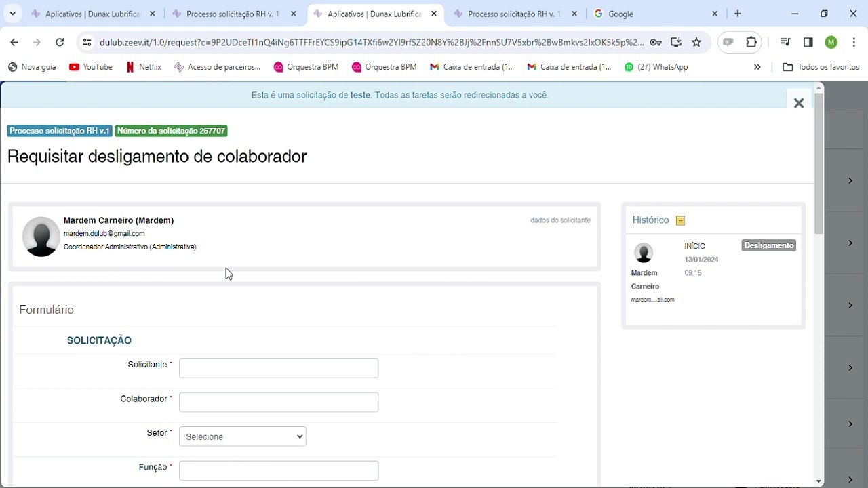This screenshot has height=488, width=868.
Task: Click the address bar URL
Action: (372, 42)
